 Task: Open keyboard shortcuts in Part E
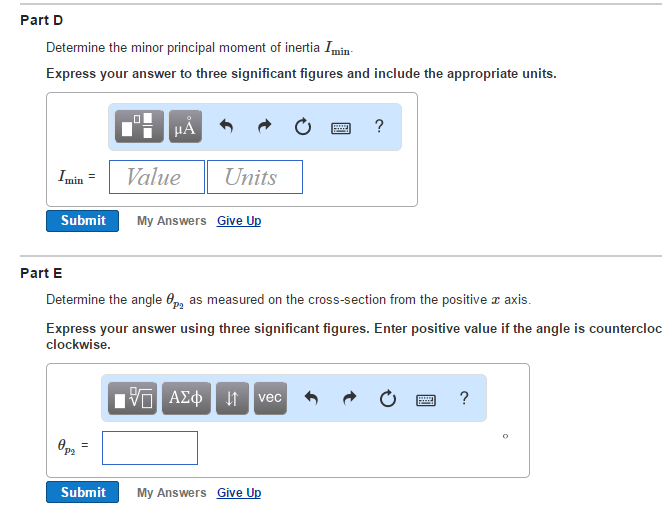point(425,399)
